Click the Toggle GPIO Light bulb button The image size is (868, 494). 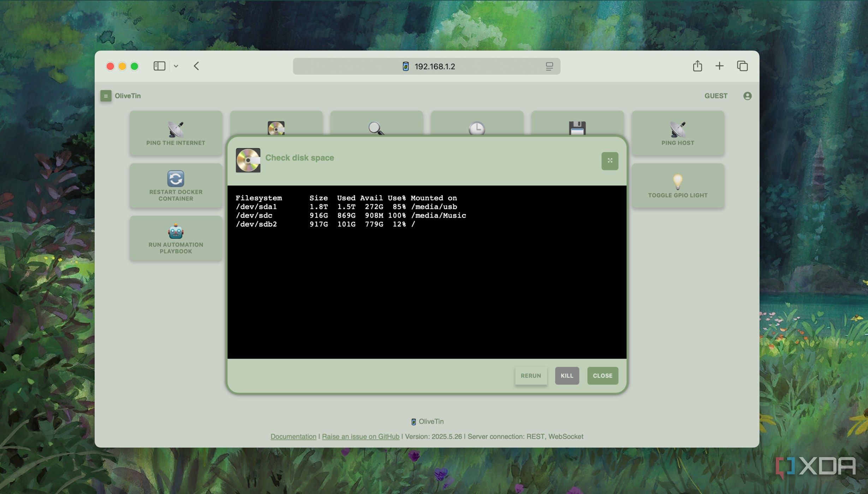click(677, 186)
